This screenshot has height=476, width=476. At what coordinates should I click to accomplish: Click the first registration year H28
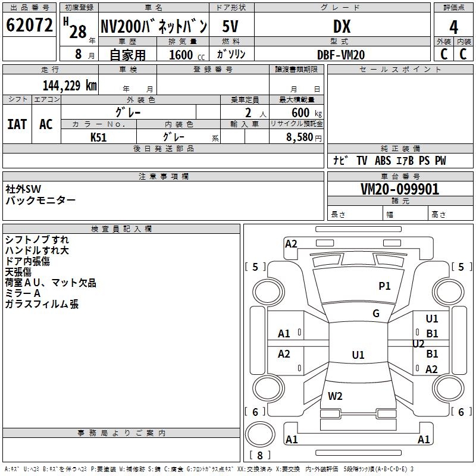(75, 28)
